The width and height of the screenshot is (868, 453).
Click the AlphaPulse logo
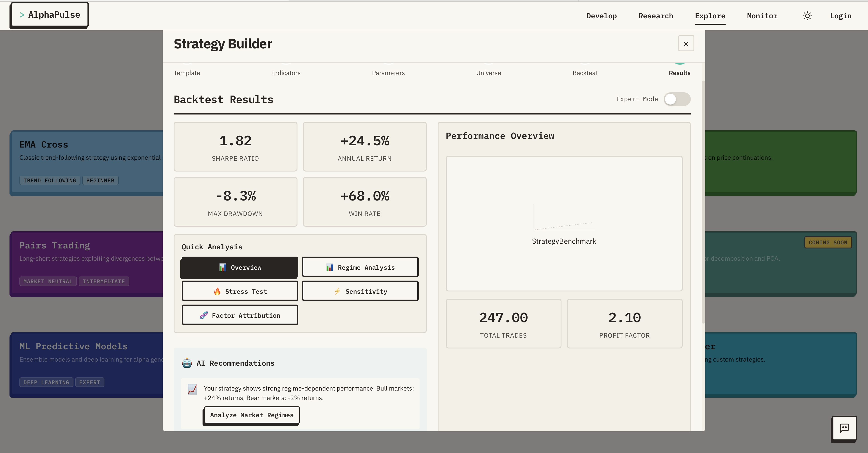pyautogui.click(x=50, y=14)
